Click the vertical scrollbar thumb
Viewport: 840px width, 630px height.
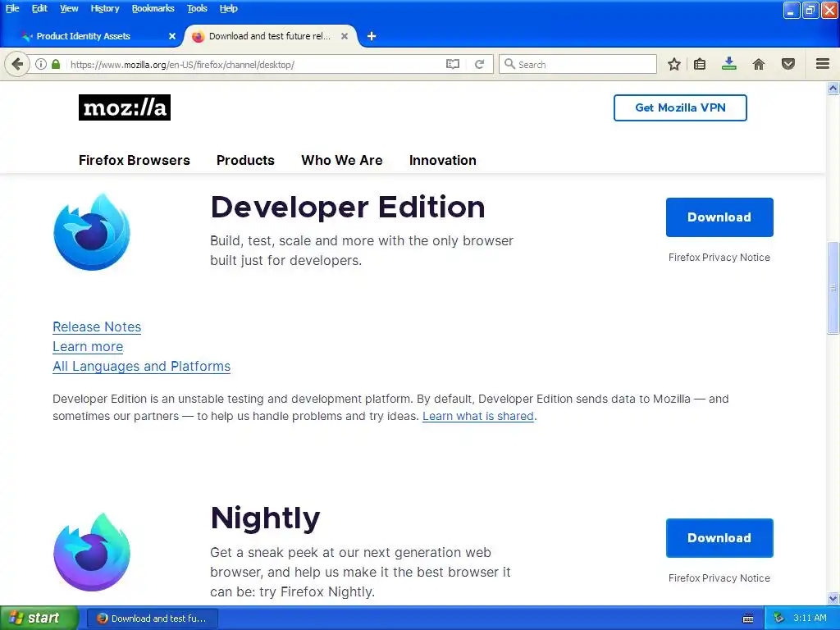[833, 288]
